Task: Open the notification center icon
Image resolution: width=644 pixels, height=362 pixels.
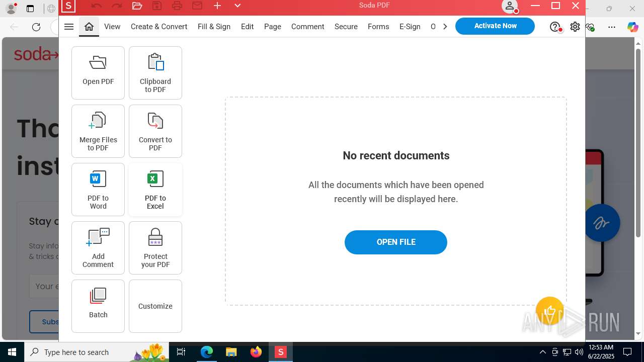Action: click(x=627, y=352)
